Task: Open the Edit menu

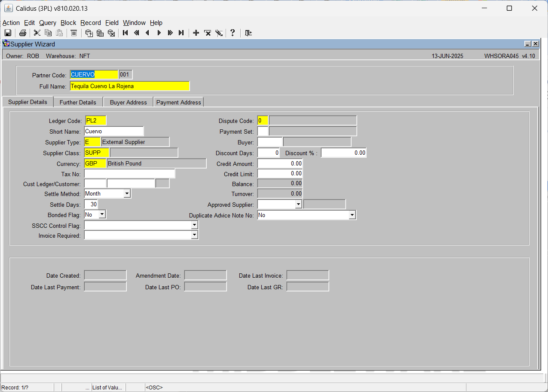Action: point(30,23)
